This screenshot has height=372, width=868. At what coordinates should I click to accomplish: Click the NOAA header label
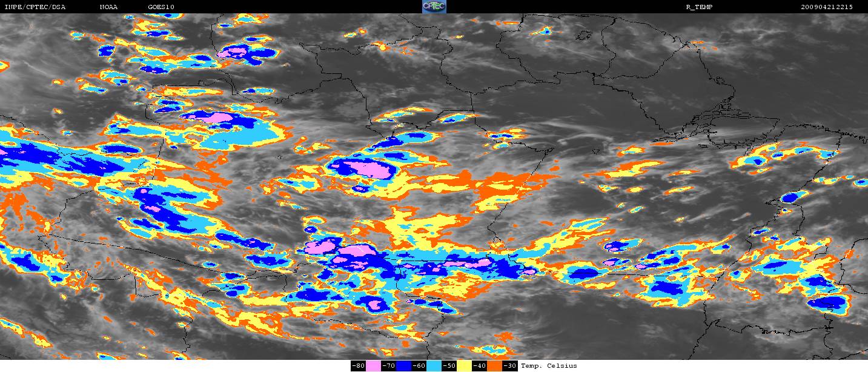(x=108, y=7)
